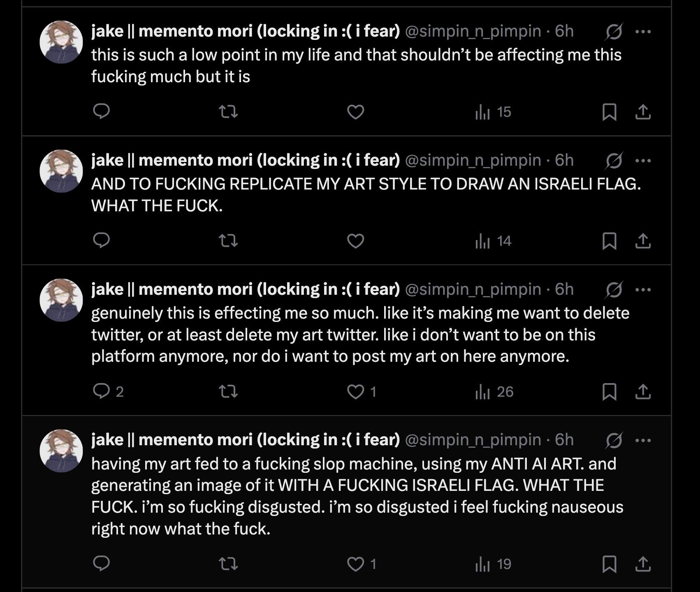Click display name on "delete twitter" tweet
Image resolution: width=700 pixels, height=592 pixels.
tap(246, 289)
